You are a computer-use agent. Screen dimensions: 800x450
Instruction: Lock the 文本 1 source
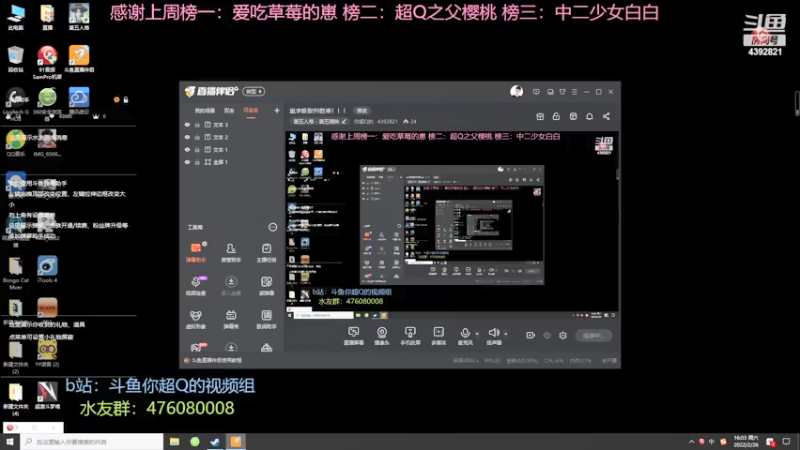pyautogui.click(x=197, y=149)
